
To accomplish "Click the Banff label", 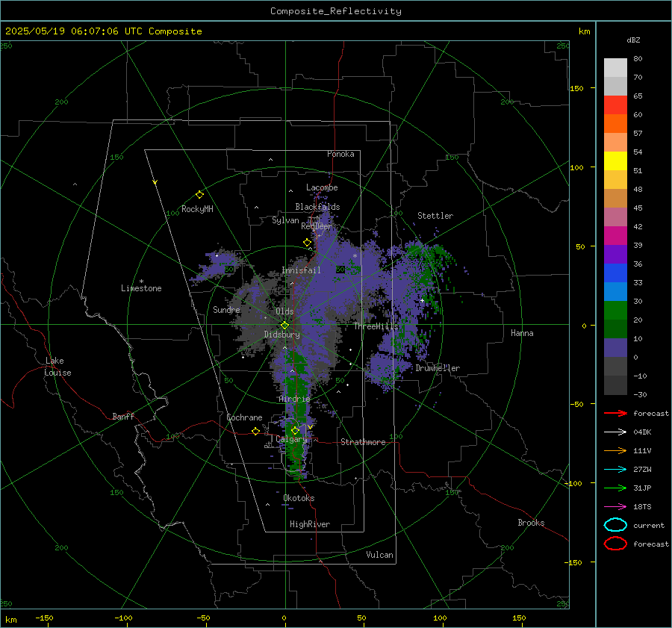I will pos(123,416).
